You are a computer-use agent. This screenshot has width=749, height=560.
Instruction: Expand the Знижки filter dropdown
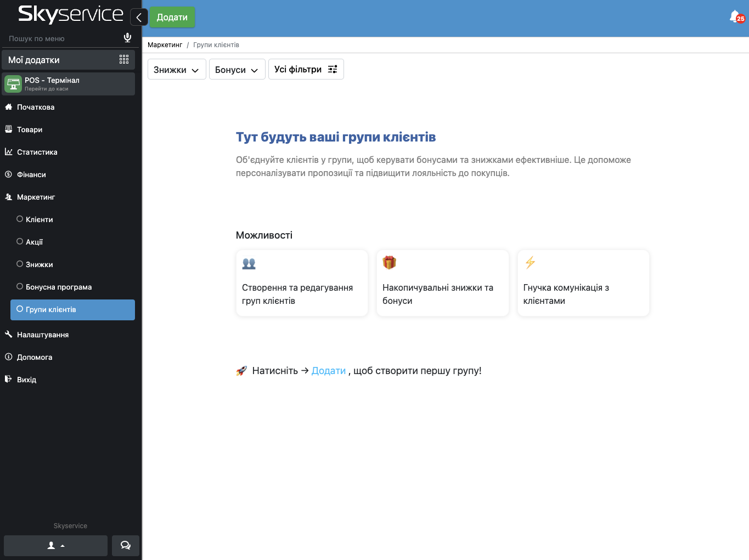(176, 70)
